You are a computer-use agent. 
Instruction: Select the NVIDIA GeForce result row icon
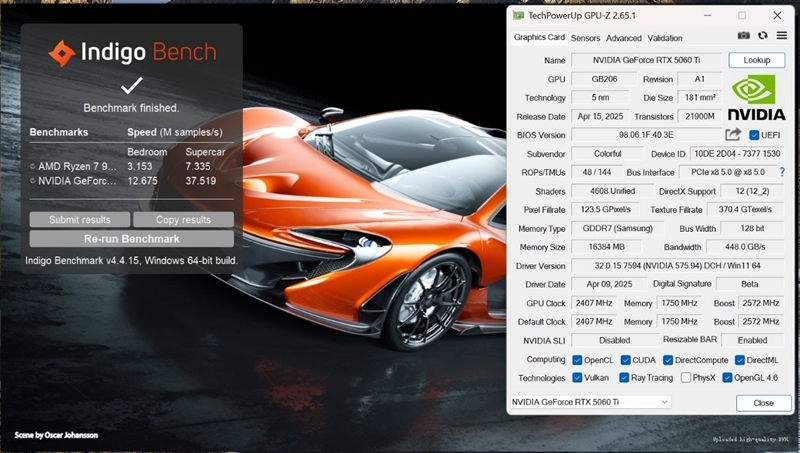click(x=33, y=181)
